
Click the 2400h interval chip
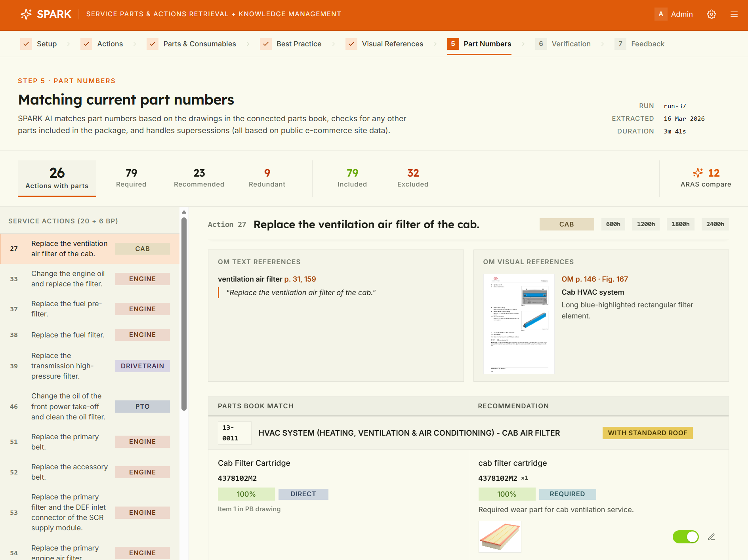(x=716, y=224)
